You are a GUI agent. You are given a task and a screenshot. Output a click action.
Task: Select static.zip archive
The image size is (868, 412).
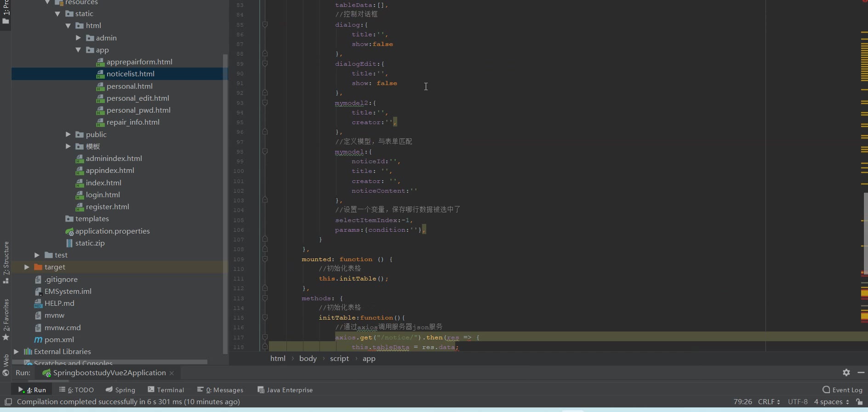pos(90,243)
